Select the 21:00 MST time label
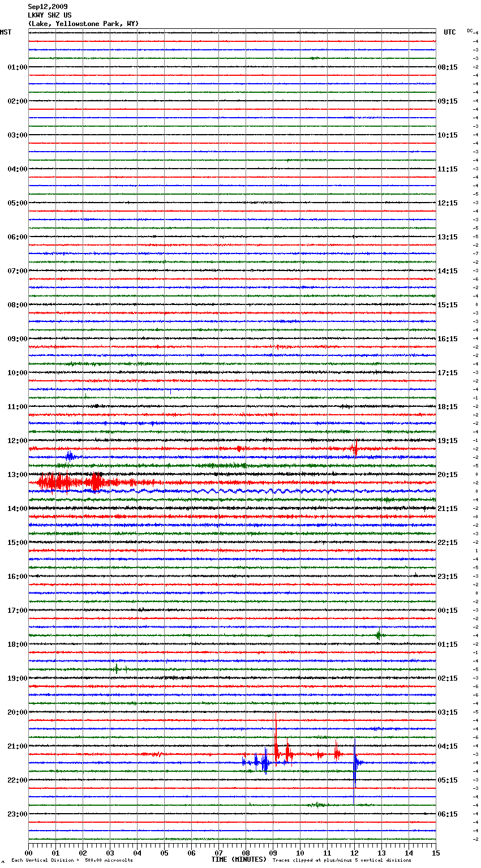The image size is (481, 868). pyautogui.click(x=17, y=746)
